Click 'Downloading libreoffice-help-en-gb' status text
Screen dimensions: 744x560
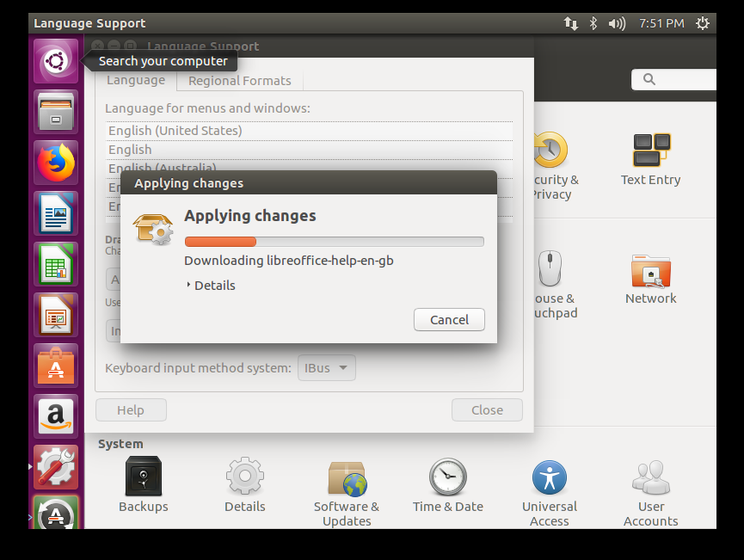(x=288, y=261)
